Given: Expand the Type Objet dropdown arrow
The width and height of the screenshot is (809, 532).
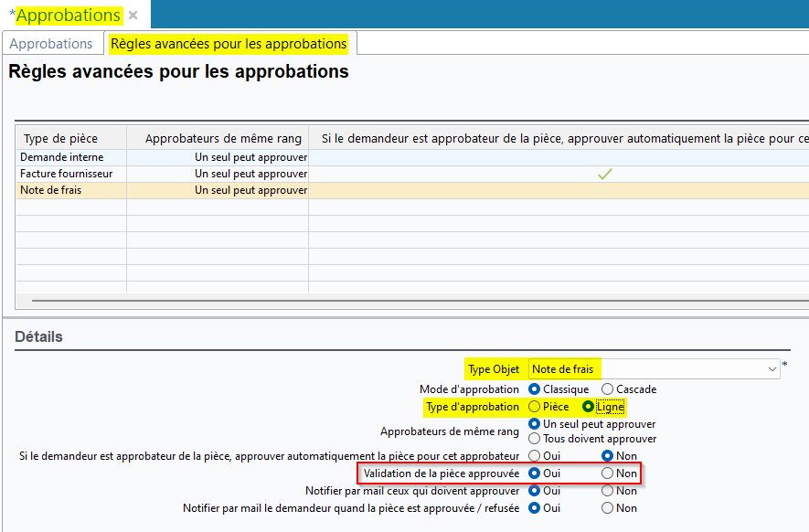Looking at the screenshot, I should coord(772,369).
